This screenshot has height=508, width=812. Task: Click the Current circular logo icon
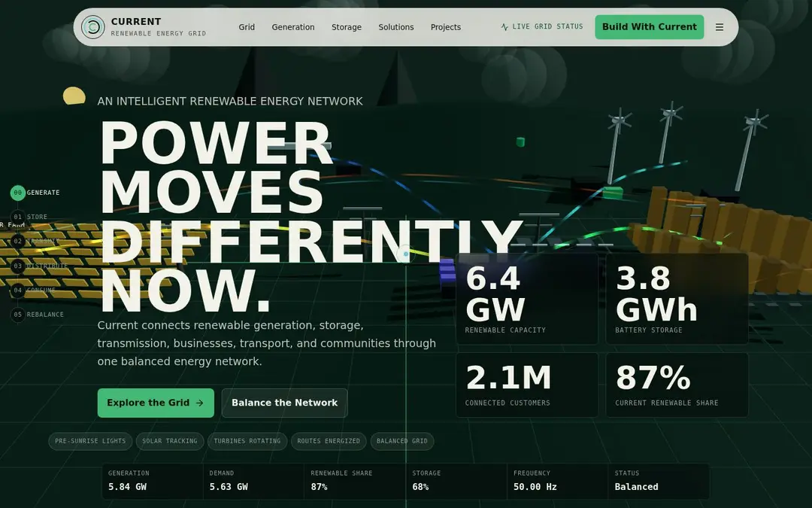(x=93, y=27)
